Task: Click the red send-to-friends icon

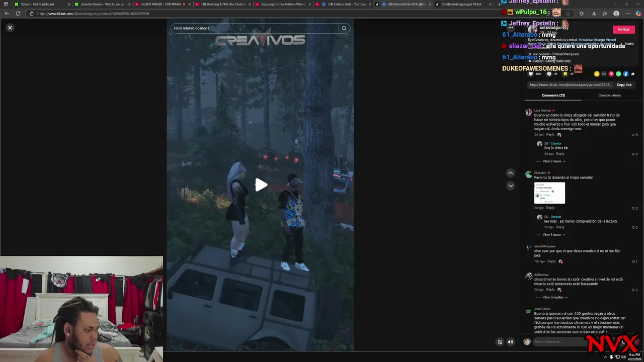Action: [611, 74]
